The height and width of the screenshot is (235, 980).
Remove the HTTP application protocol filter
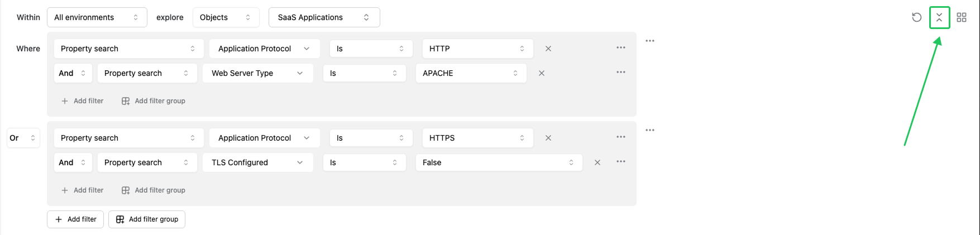click(x=548, y=49)
